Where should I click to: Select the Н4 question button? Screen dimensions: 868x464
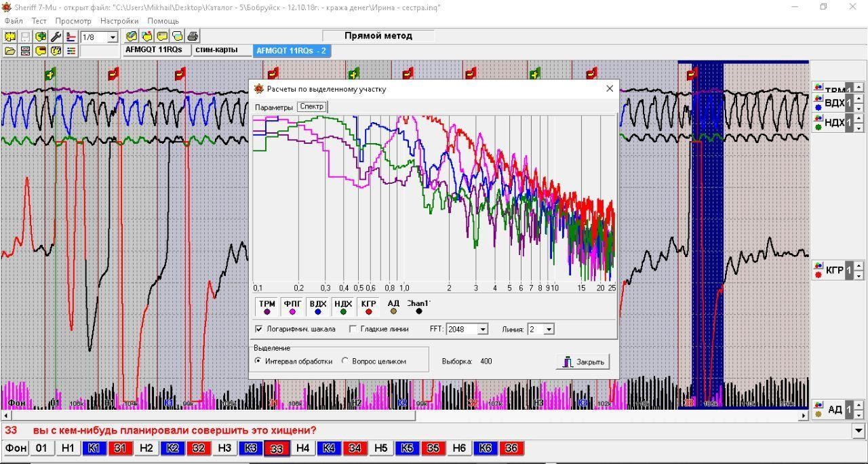(303, 448)
